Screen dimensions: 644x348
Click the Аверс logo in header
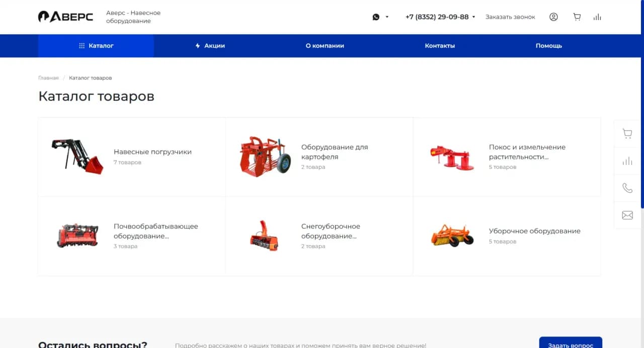[x=65, y=17]
